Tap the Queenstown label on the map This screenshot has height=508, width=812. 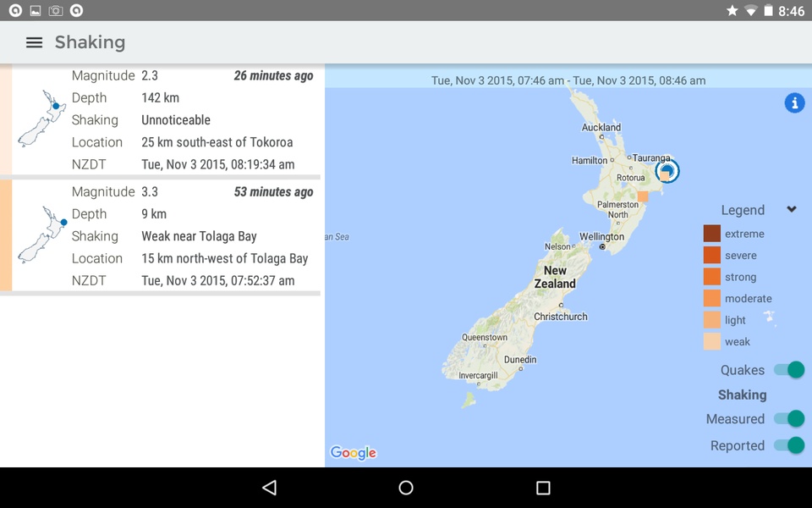click(x=485, y=337)
